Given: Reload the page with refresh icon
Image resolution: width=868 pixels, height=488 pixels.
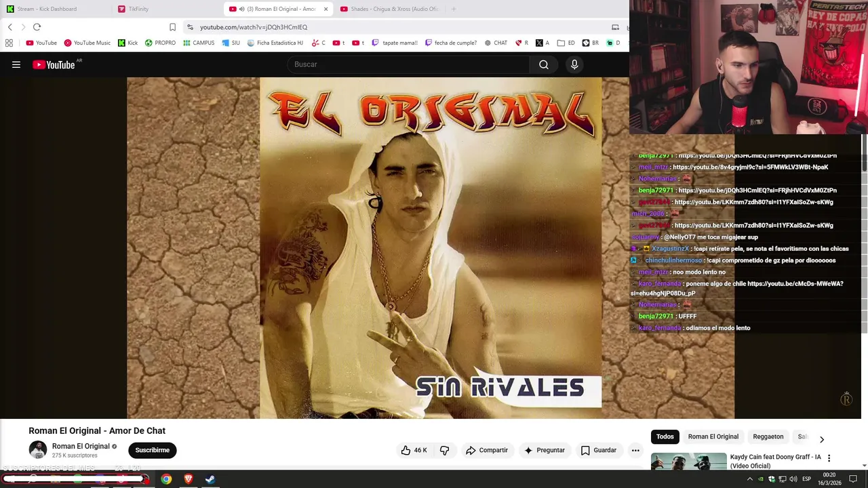Looking at the screenshot, I should pyautogui.click(x=37, y=27).
